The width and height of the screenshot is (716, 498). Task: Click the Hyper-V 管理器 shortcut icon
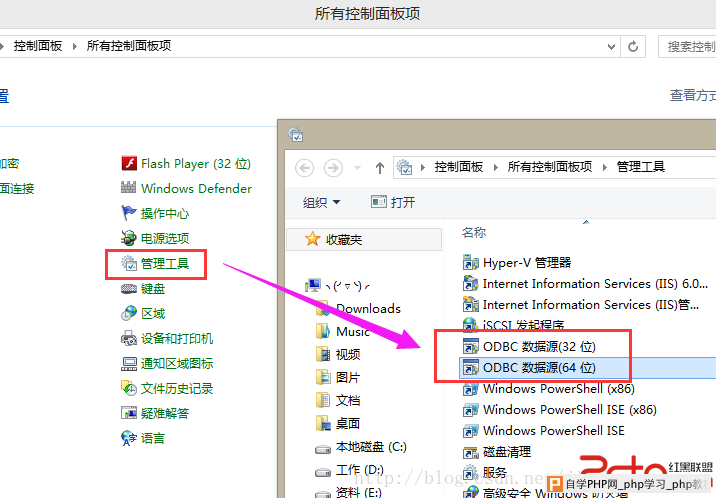pyautogui.click(x=470, y=262)
